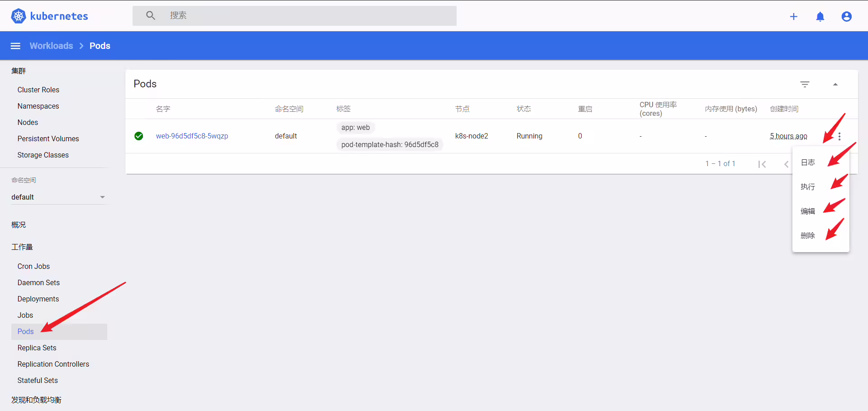Click the 标签 column header
The image size is (868, 411).
[343, 109]
